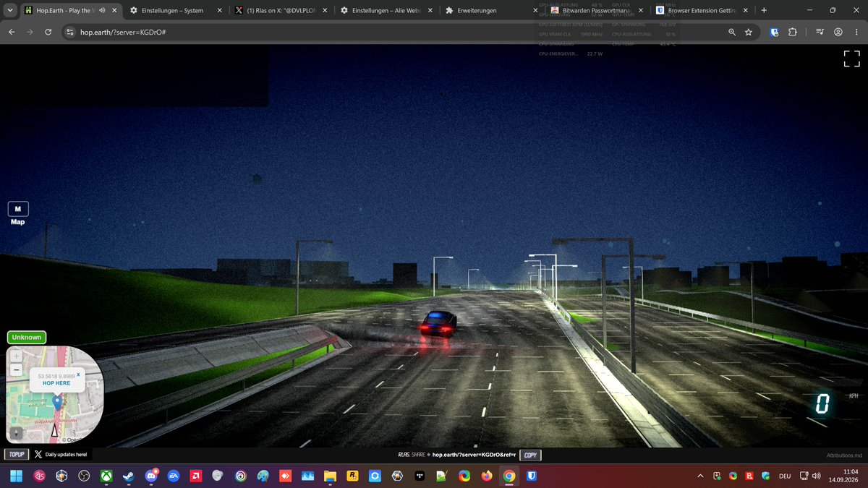Click coordinates 53.5618 9.8989 text
Viewport: 868px width, 488px height.
click(56, 376)
